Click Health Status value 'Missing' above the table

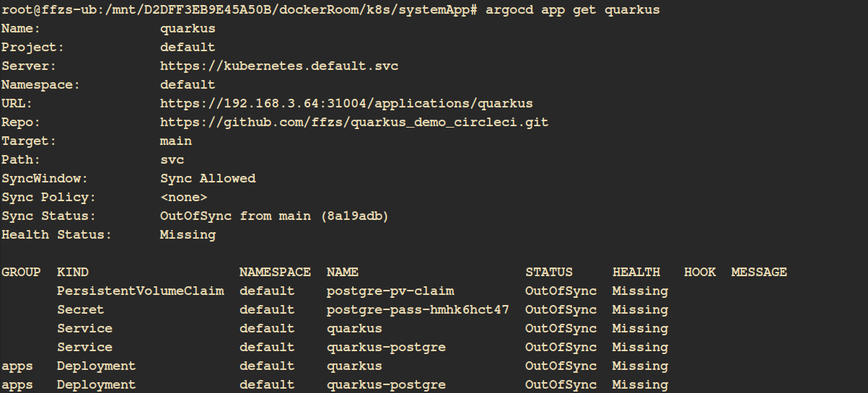(x=188, y=235)
